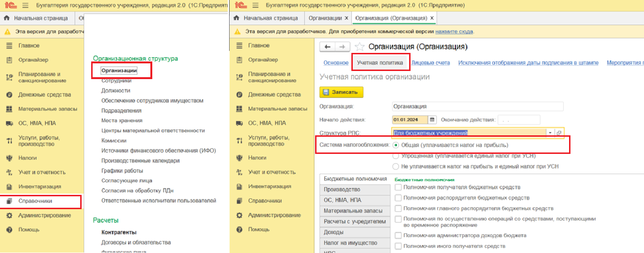Screen dimensions: 644x253
Task: Click Окончание действия date field
Action: (519, 120)
